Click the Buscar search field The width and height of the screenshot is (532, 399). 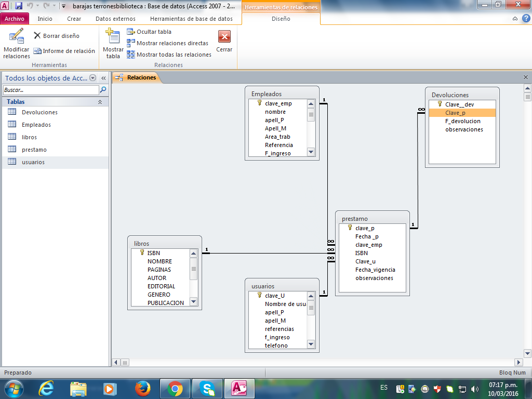click(50, 90)
